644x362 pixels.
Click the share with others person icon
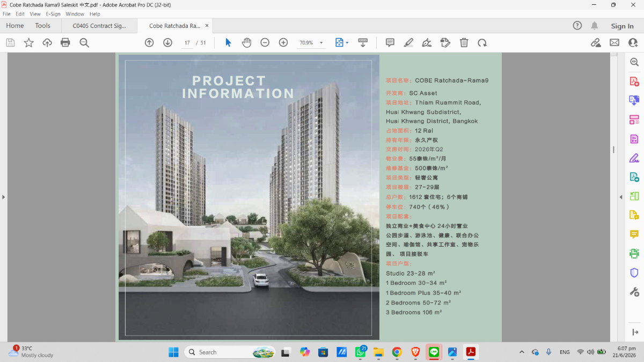(633, 43)
